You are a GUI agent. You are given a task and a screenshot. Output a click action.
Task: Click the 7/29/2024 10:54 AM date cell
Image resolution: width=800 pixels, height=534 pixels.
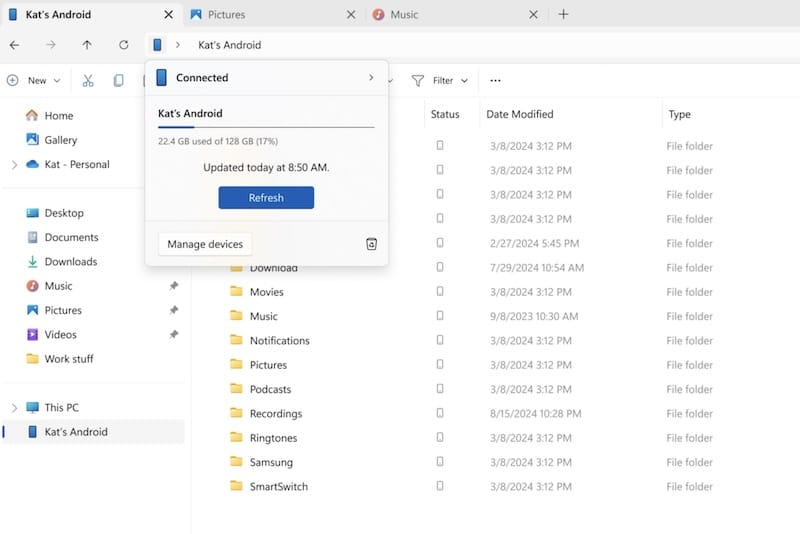537,268
